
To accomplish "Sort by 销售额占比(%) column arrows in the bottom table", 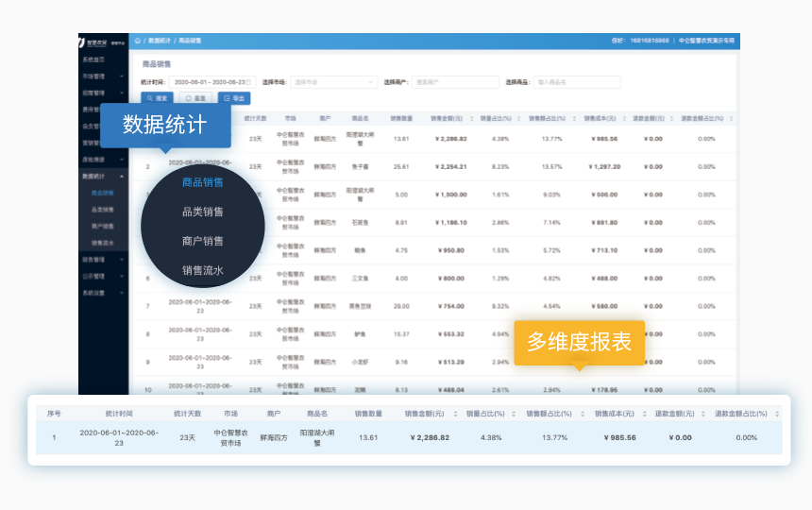I will pyautogui.click(x=581, y=414).
